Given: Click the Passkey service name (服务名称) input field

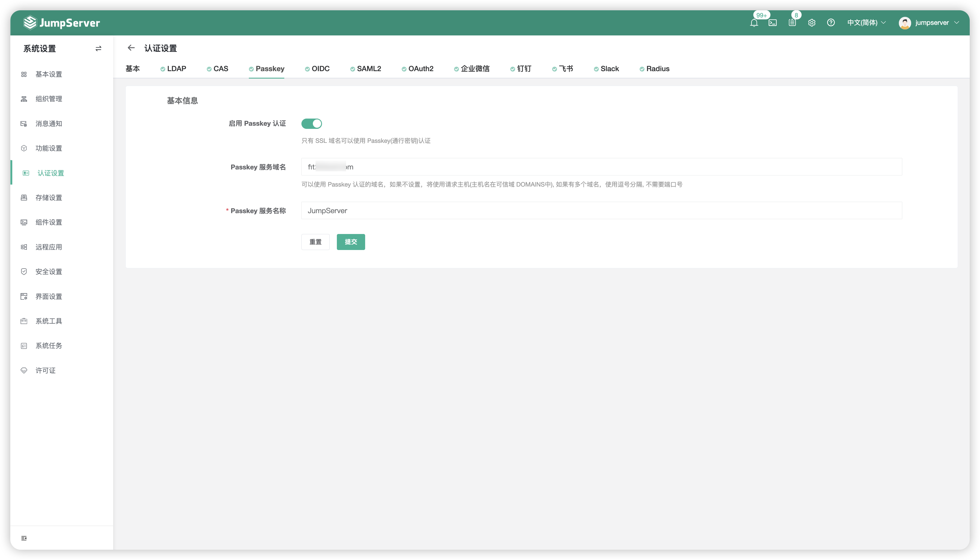Looking at the screenshot, I should (601, 211).
